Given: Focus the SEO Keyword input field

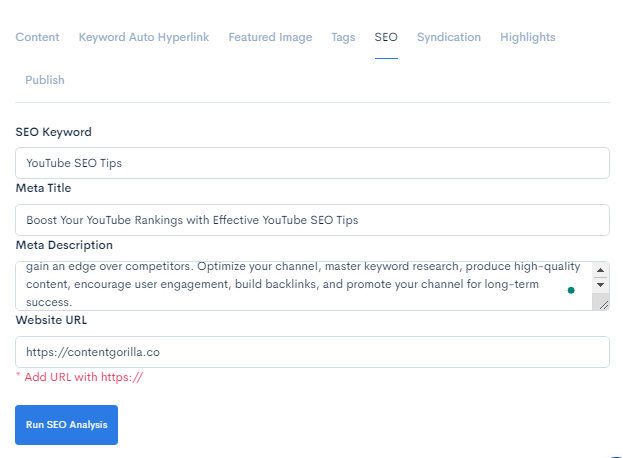Looking at the screenshot, I should [x=312, y=163].
